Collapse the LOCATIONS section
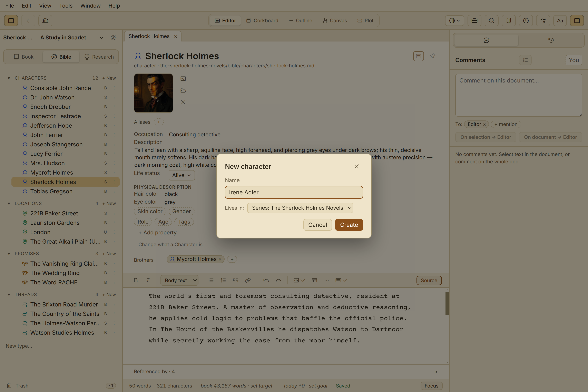The image size is (588, 392). (x=9, y=204)
